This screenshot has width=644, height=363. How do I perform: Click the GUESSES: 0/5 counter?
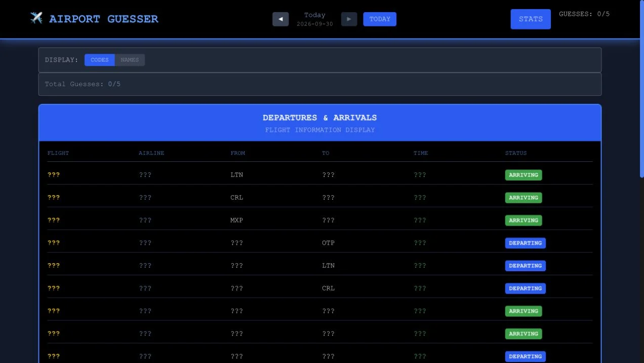tap(584, 14)
